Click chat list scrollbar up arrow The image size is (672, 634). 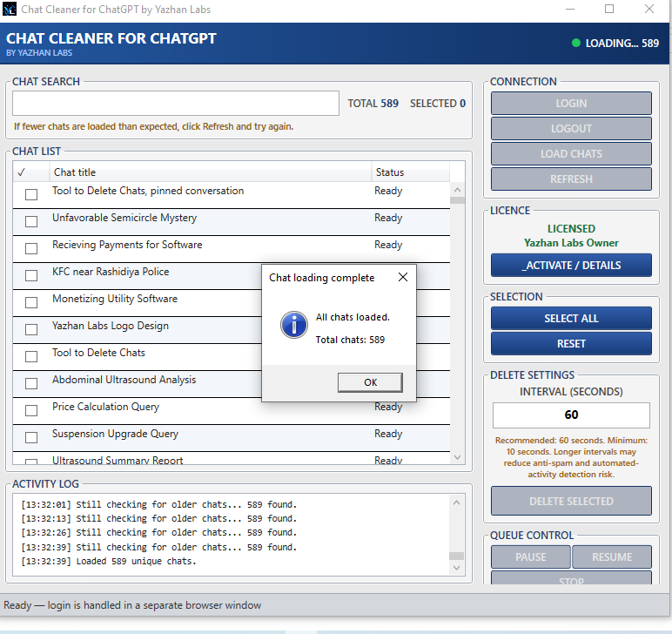457,190
